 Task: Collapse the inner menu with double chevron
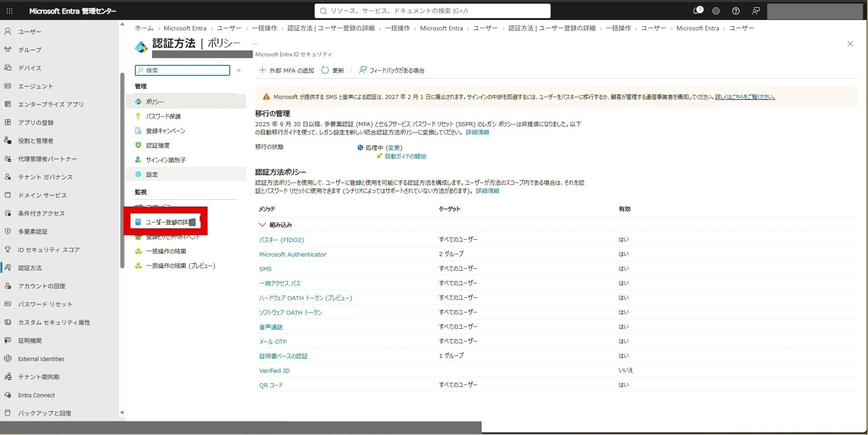coord(239,70)
